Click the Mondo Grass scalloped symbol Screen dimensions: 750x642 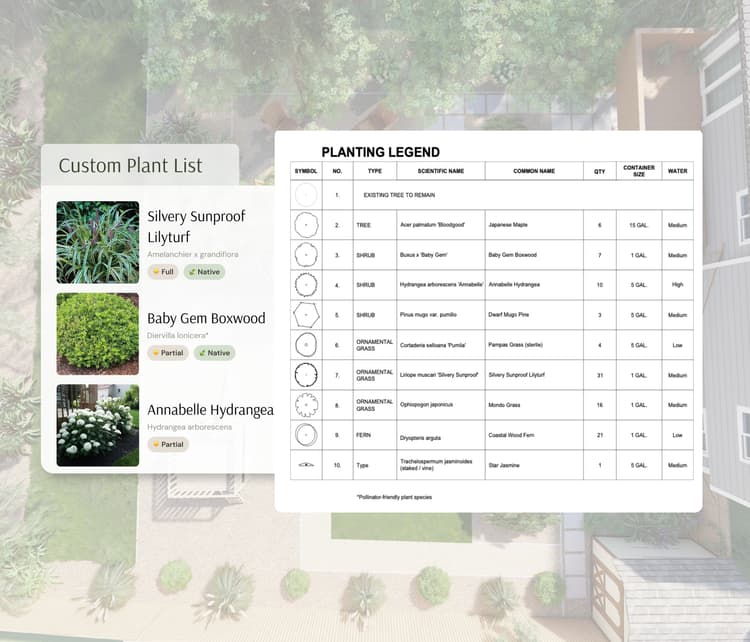pyautogui.click(x=306, y=405)
